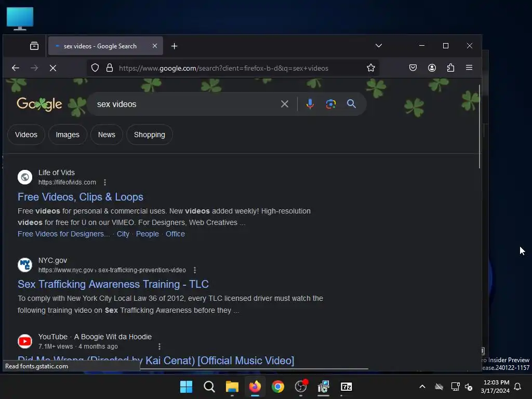Screen dimensions: 532x399
Task: Open Free Videos, Clips & Loops result
Action: point(81,197)
